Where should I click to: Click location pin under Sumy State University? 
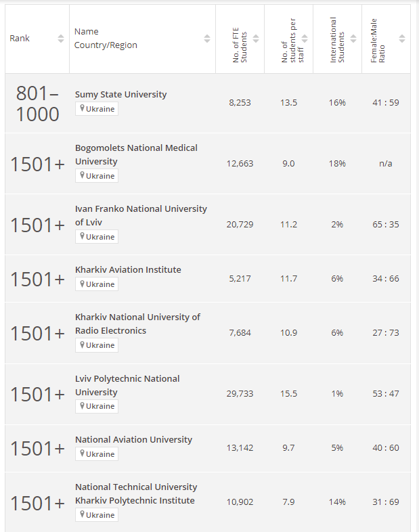coord(82,108)
